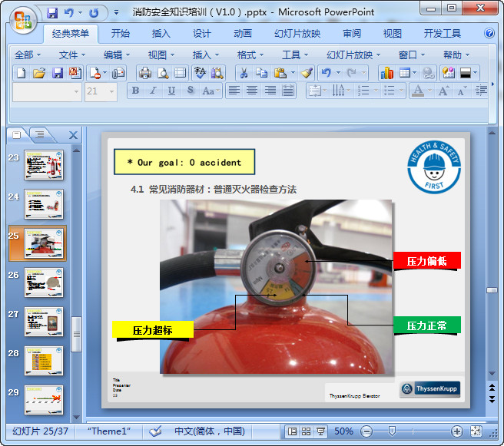The image size is (504, 446).
Task: Select slide 28 thumbnail
Action: click(x=44, y=361)
